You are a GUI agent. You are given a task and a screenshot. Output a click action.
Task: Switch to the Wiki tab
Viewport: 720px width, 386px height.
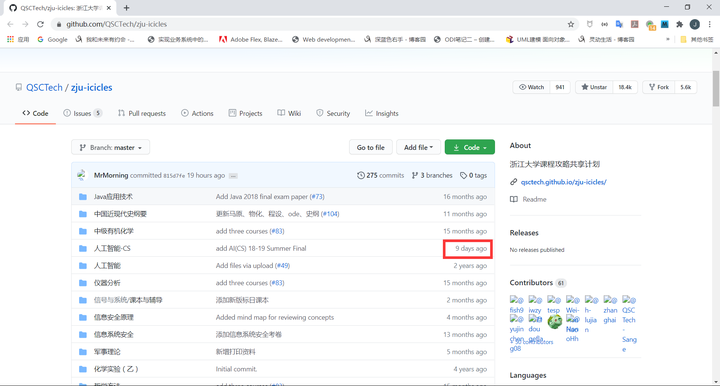[x=289, y=113]
